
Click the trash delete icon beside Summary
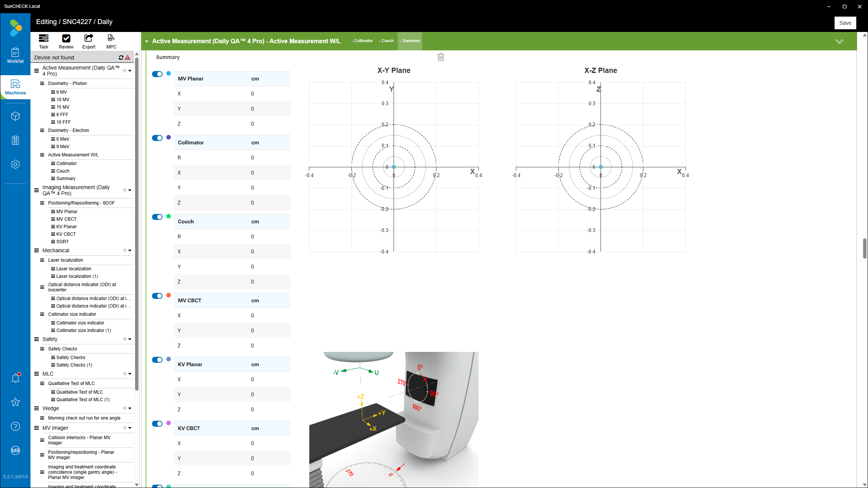pos(441,57)
